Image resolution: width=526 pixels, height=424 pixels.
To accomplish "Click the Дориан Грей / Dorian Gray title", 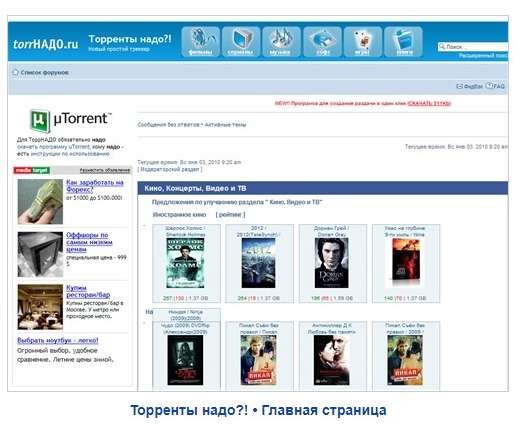I will tap(331, 231).
